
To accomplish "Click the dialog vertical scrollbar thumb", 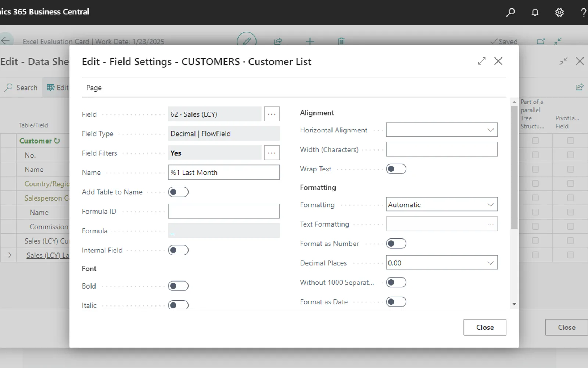I will coord(514,167).
